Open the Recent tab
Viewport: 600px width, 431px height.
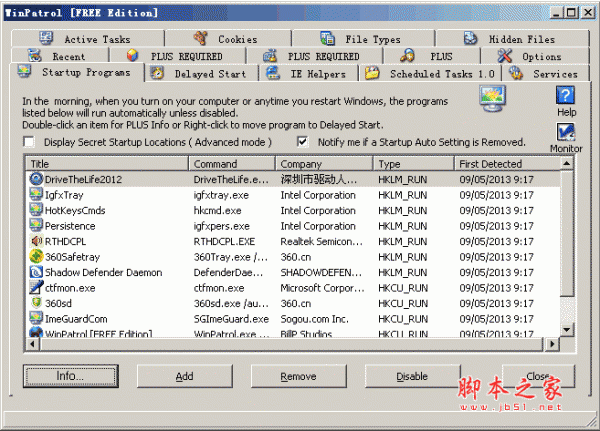pyautogui.click(x=60, y=56)
